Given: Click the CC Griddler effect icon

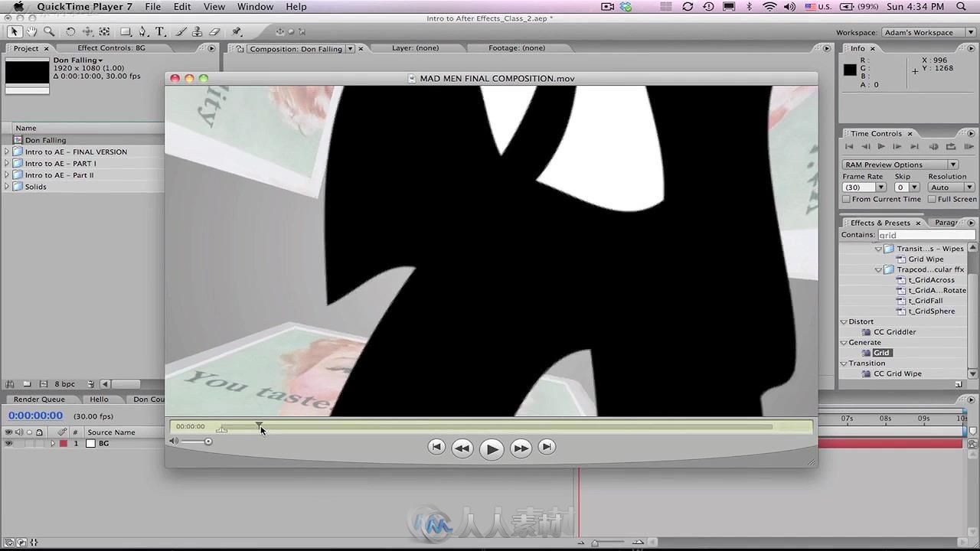Looking at the screenshot, I should (867, 332).
